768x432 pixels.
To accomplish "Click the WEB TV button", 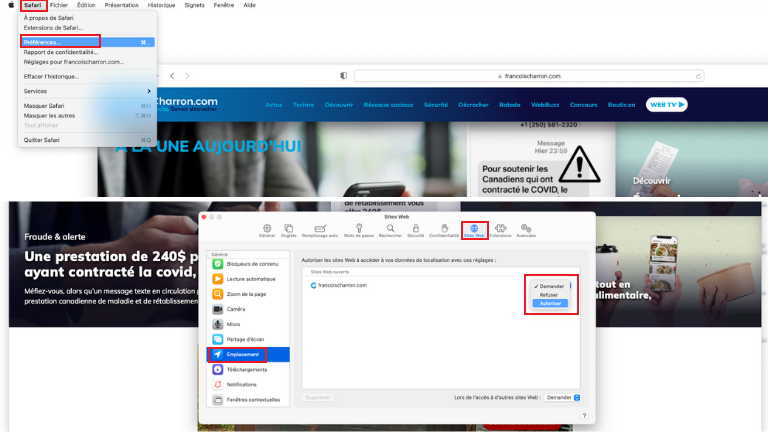I will pyautogui.click(x=667, y=104).
